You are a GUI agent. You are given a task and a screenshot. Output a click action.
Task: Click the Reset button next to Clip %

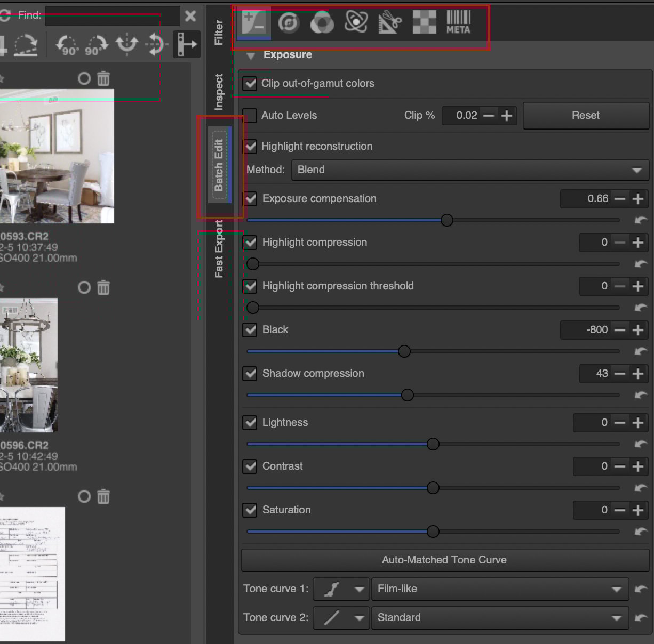click(585, 115)
